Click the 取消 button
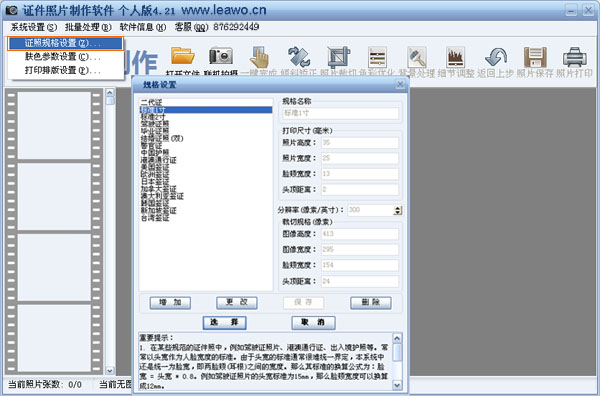 point(313,323)
